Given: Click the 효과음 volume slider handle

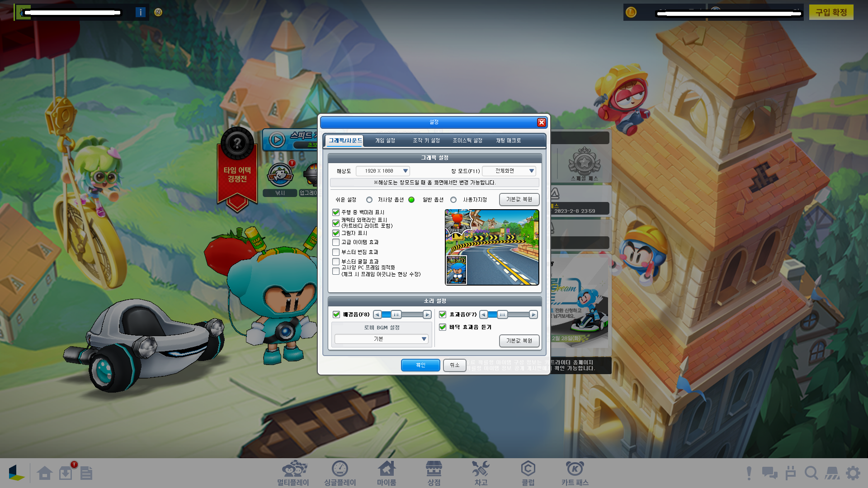Looking at the screenshot, I should click(x=502, y=314).
